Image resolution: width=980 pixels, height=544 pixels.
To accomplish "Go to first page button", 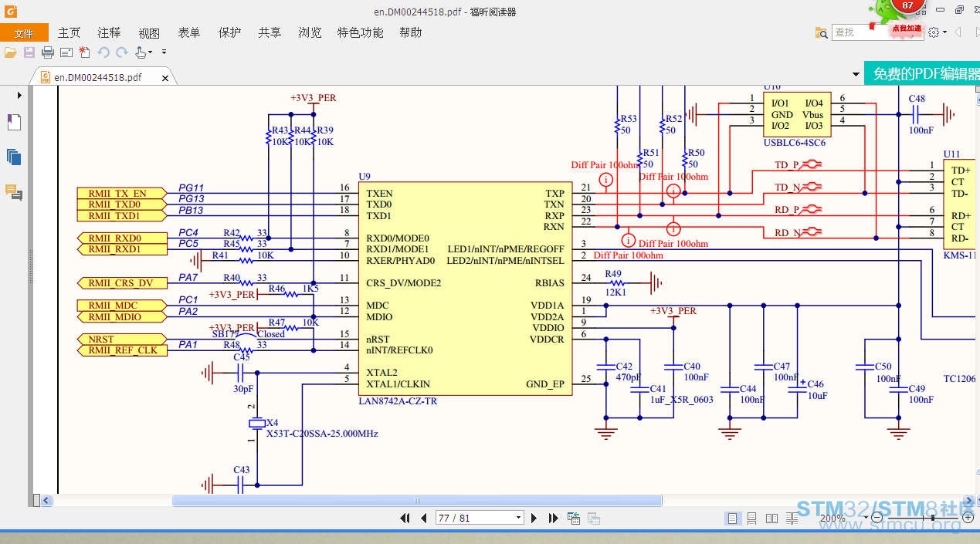I will point(405,518).
